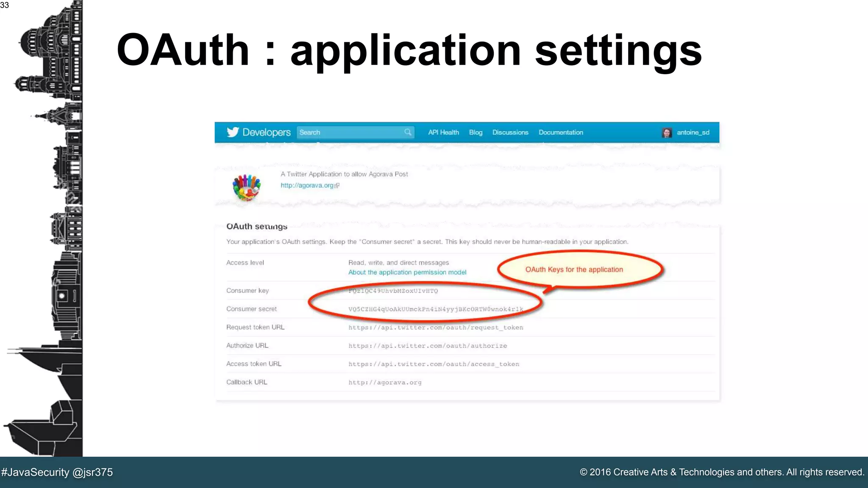Click 'A Twitter Application to allow Agorava Post'
868x488 pixels.
click(344, 174)
